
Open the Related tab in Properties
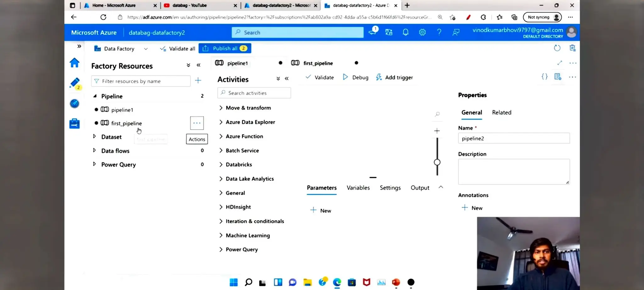pos(502,113)
